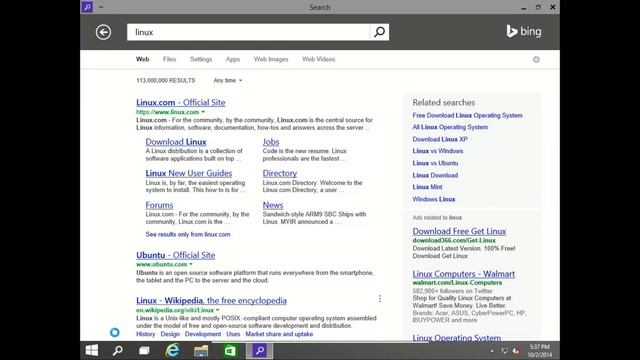Click Linux vs Windows related search
The width and height of the screenshot is (640, 360).
[438, 151]
